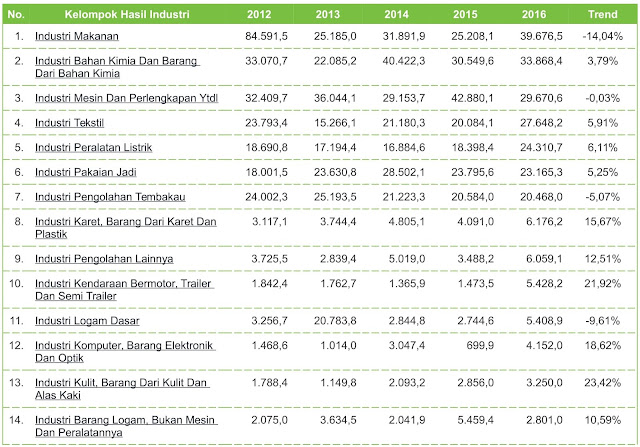
Task: Select the trend value 5,91%
Action: pos(602,123)
